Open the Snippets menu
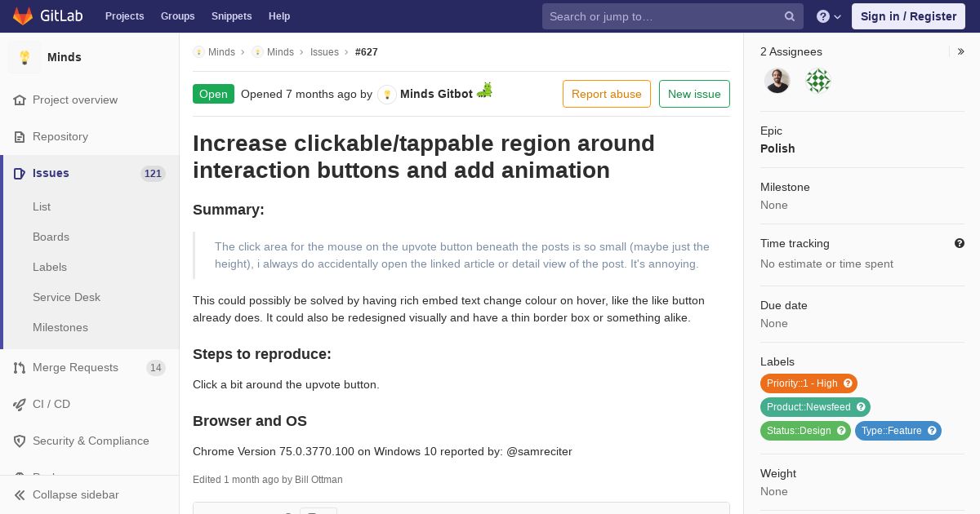Image resolution: width=980 pixels, height=514 pixels. pyautogui.click(x=232, y=16)
